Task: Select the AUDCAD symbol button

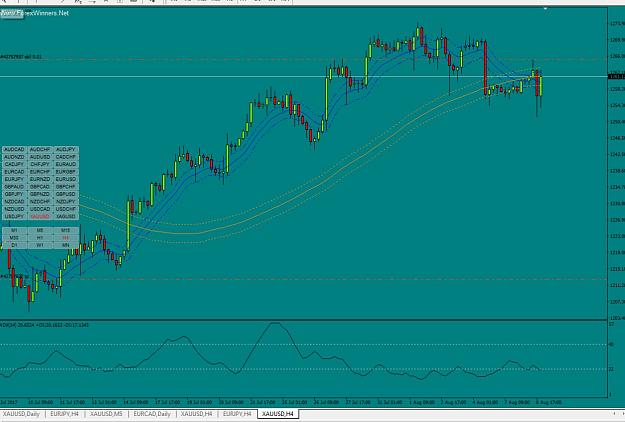Action: pos(14,149)
